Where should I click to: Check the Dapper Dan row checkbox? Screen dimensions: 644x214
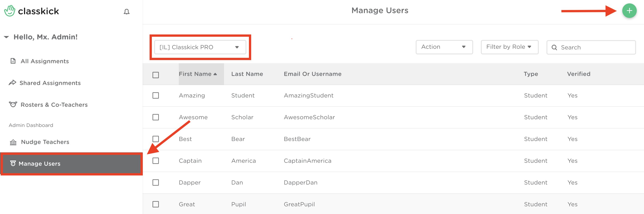pos(155,182)
